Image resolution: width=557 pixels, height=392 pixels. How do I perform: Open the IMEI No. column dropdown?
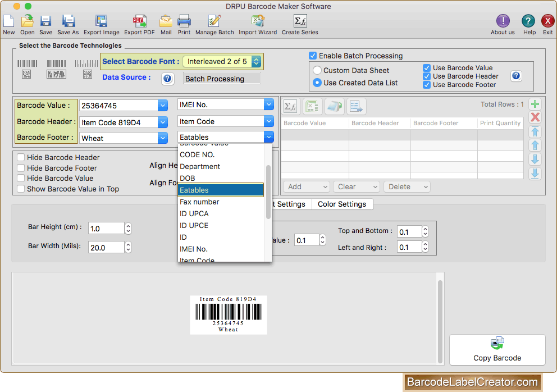[269, 104]
